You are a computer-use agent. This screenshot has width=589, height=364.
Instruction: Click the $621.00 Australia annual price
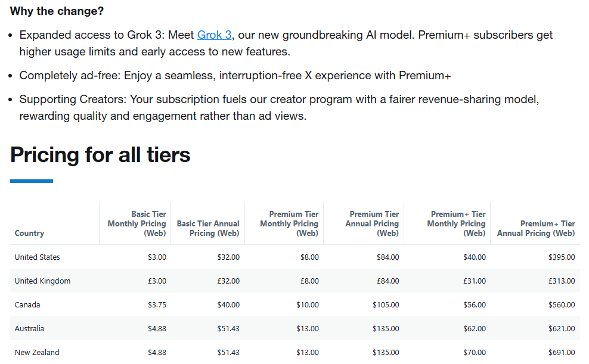[x=562, y=328]
